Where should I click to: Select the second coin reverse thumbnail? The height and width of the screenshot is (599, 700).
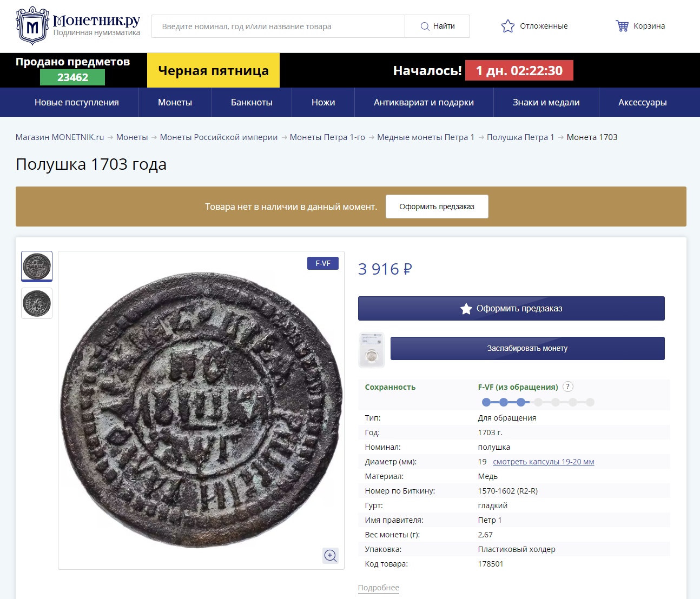(x=37, y=303)
